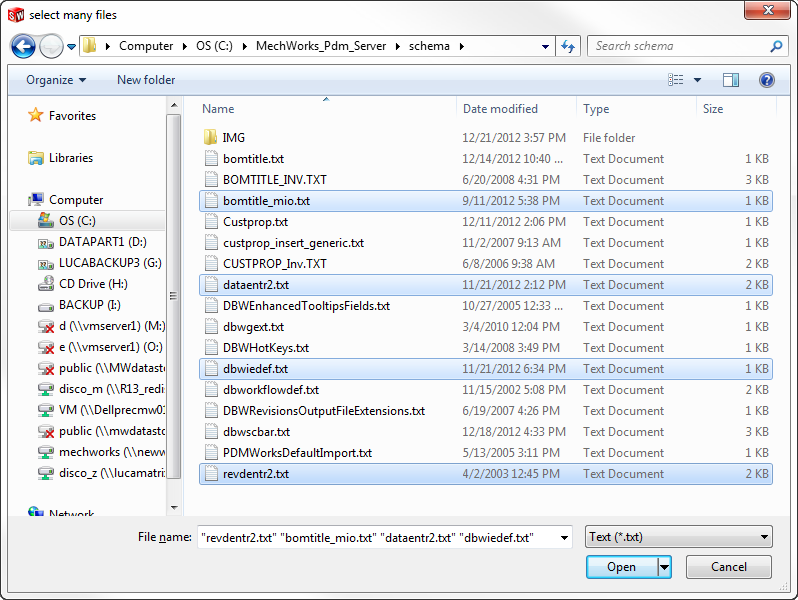Click the File name input field

[x=377, y=537]
